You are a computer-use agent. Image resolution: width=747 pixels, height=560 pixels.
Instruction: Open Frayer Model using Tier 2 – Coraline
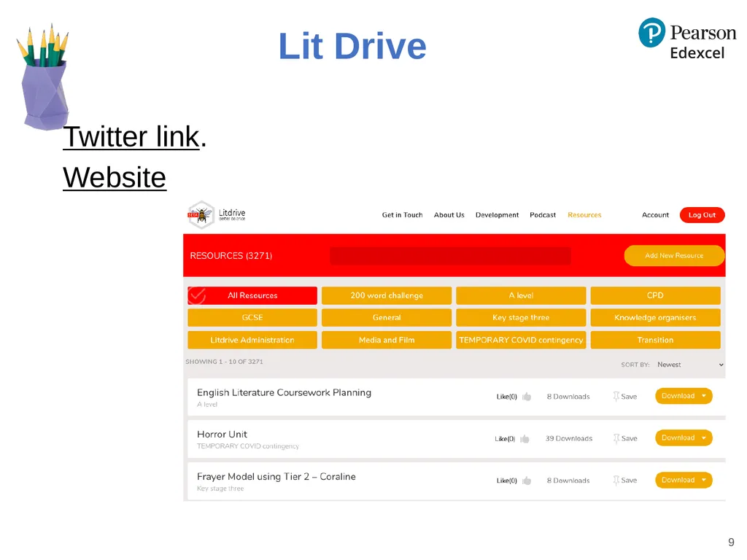pyautogui.click(x=276, y=477)
